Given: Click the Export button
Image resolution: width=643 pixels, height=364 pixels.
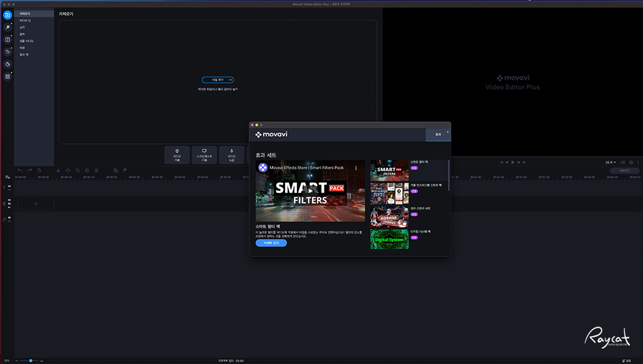Looking at the screenshot, I should (x=624, y=170).
